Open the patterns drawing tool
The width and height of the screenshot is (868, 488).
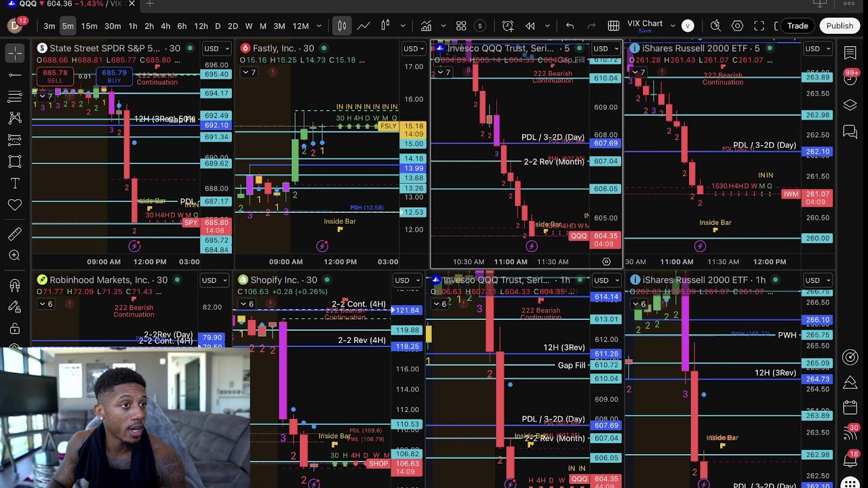15,118
